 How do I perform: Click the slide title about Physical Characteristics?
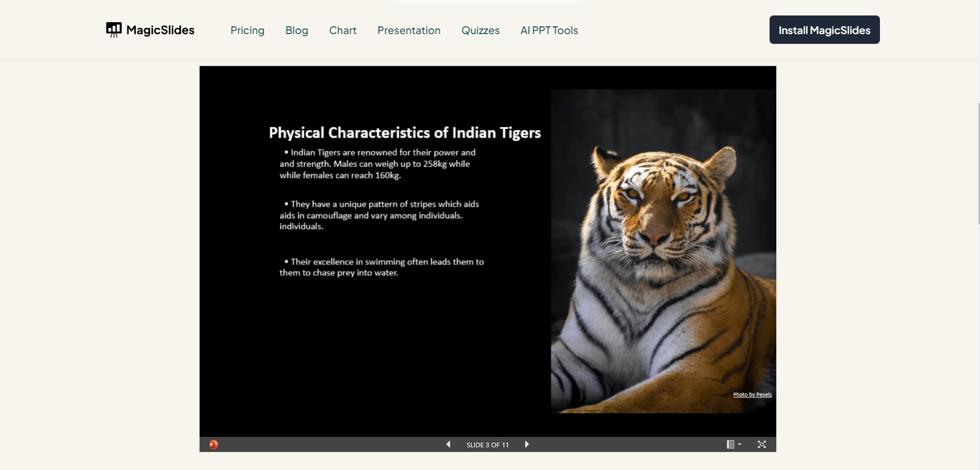(x=404, y=133)
